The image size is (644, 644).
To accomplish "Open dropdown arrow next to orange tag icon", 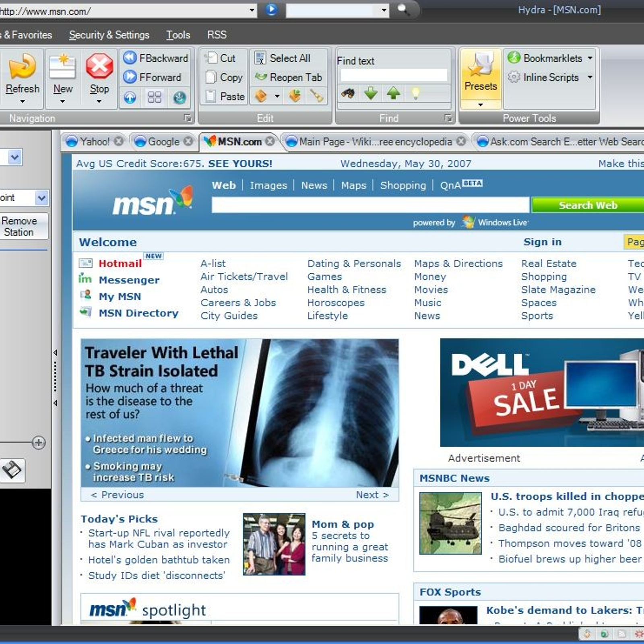I will click(277, 96).
